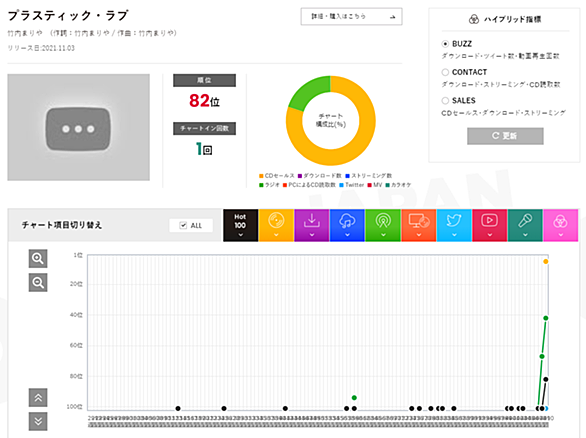Click the double chevron down button
Screen dimensions: 586x438
coord(38,422)
